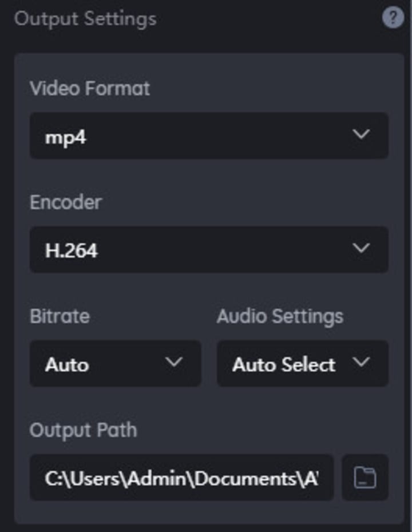Click the Bitrate label
The height and width of the screenshot is (532, 412).
click(x=60, y=316)
